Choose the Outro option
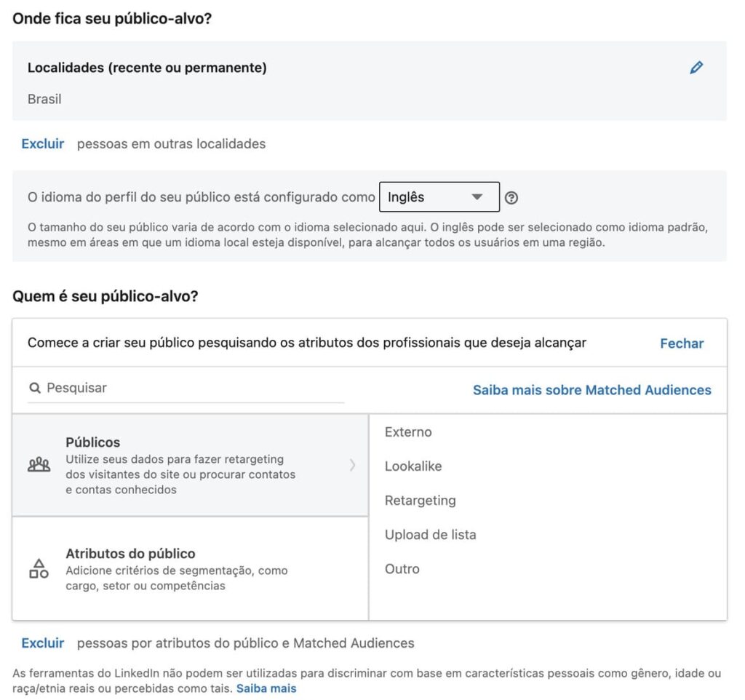 (402, 569)
